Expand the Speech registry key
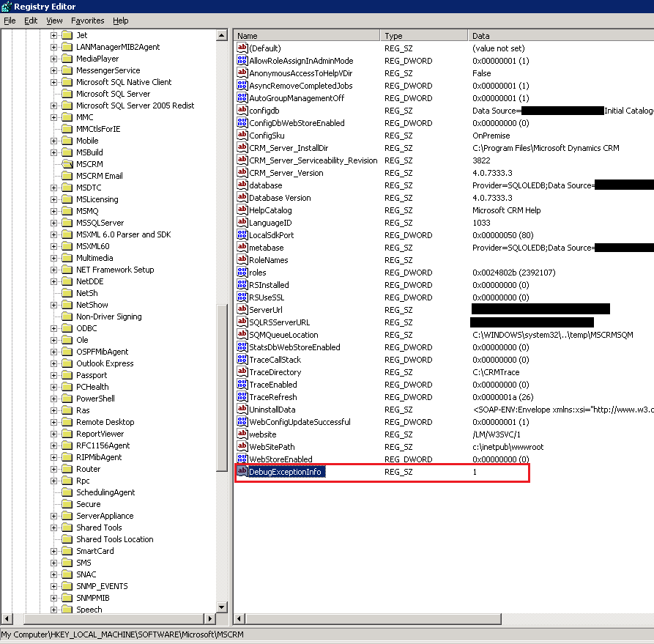654x644 pixels. pos(53,610)
